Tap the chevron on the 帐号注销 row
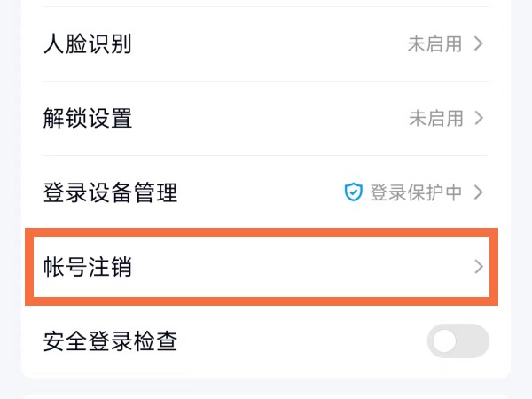532x399 pixels. point(479,266)
